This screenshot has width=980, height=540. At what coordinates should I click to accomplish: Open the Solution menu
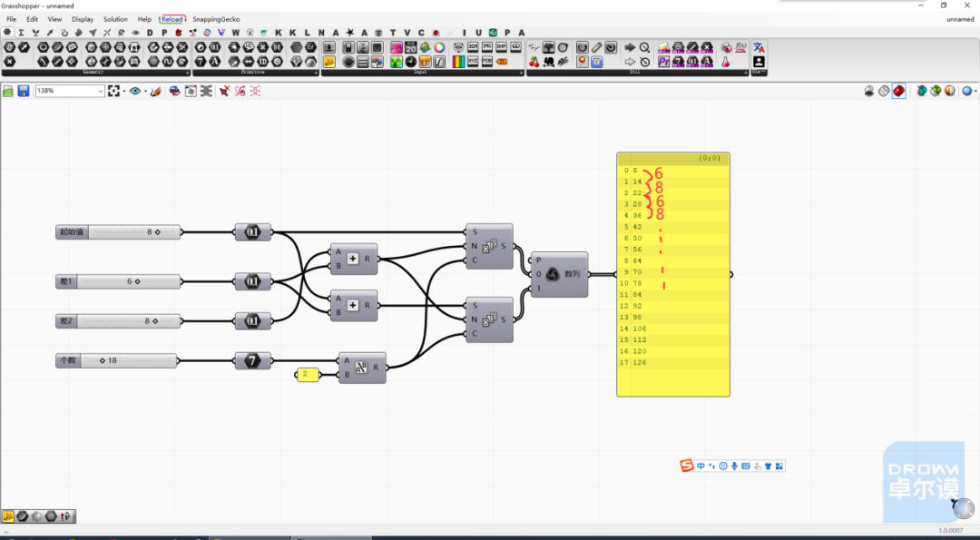pos(115,19)
